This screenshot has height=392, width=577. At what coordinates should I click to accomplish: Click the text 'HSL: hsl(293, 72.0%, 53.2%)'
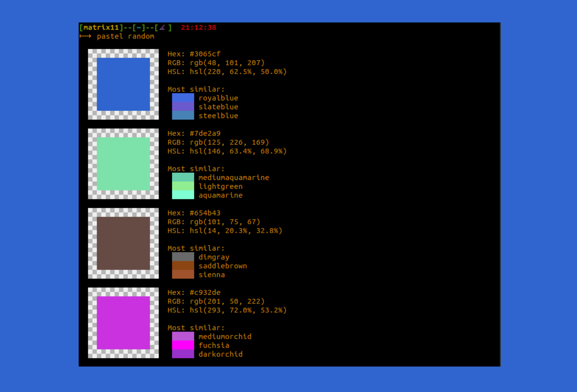point(227,310)
